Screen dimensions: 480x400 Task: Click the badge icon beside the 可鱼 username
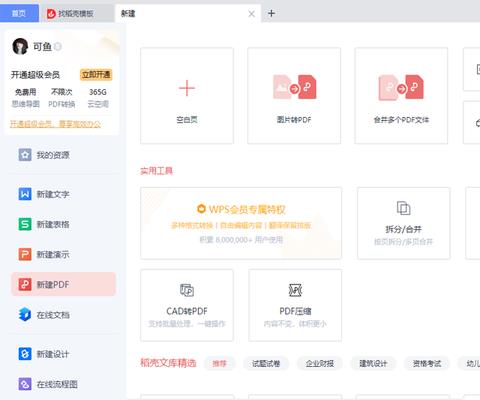click(x=58, y=47)
